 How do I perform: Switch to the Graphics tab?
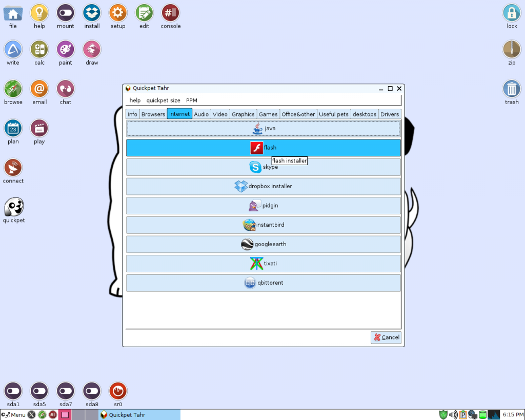243,114
